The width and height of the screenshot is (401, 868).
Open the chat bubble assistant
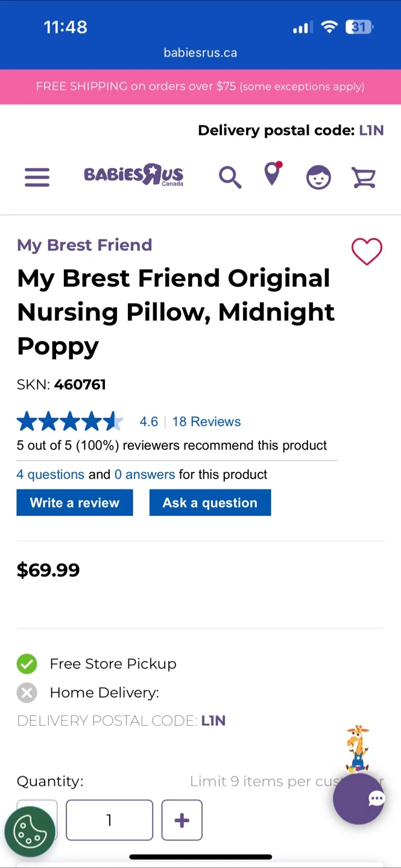coord(358,799)
